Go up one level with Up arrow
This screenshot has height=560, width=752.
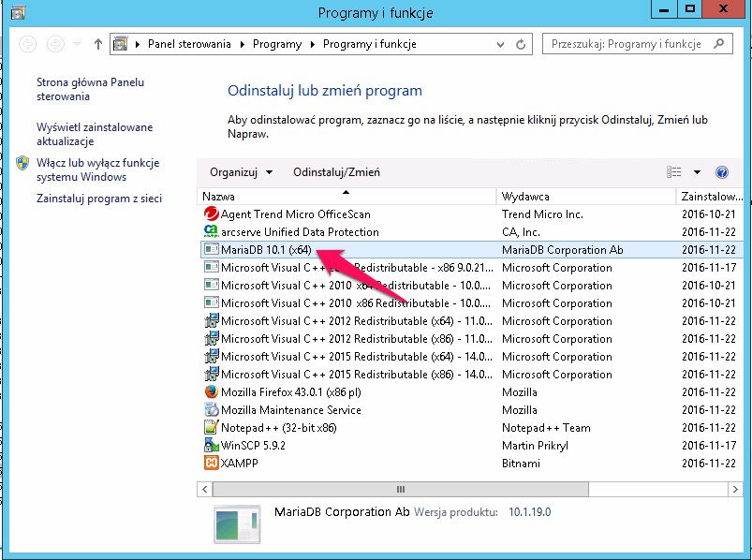(x=99, y=44)
